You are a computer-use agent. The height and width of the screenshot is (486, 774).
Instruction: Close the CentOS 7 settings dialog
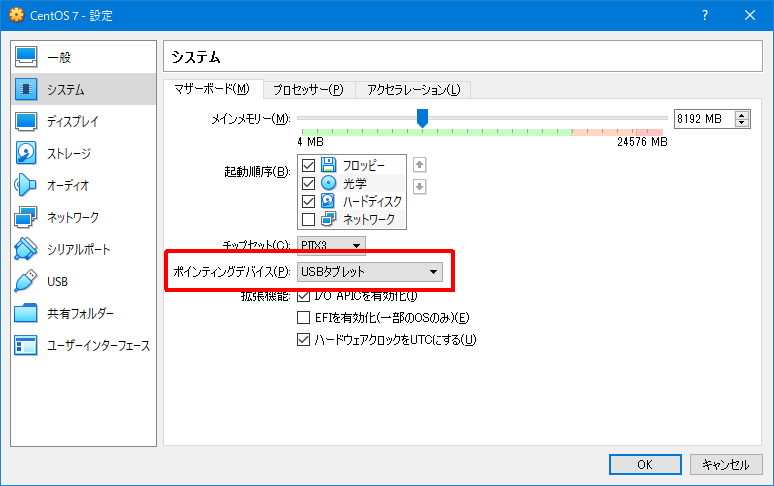[750, 15]
